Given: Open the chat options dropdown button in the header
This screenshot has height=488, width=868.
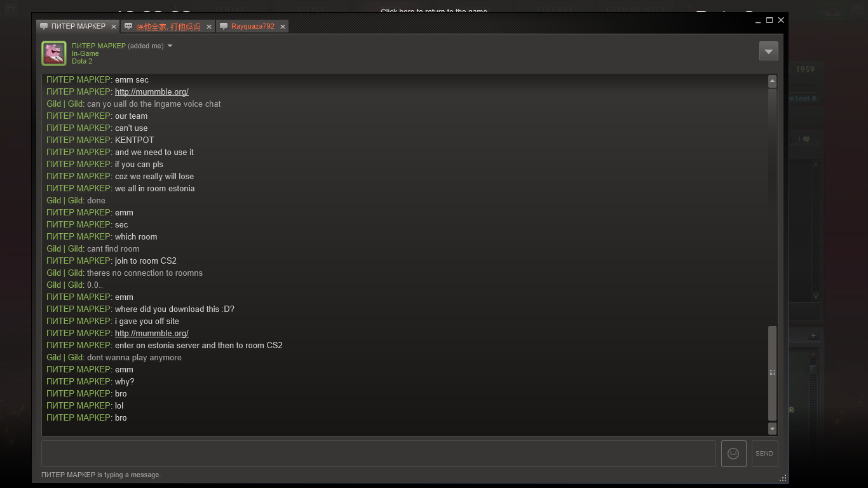Looking at the screenshot, I should 768,51.
